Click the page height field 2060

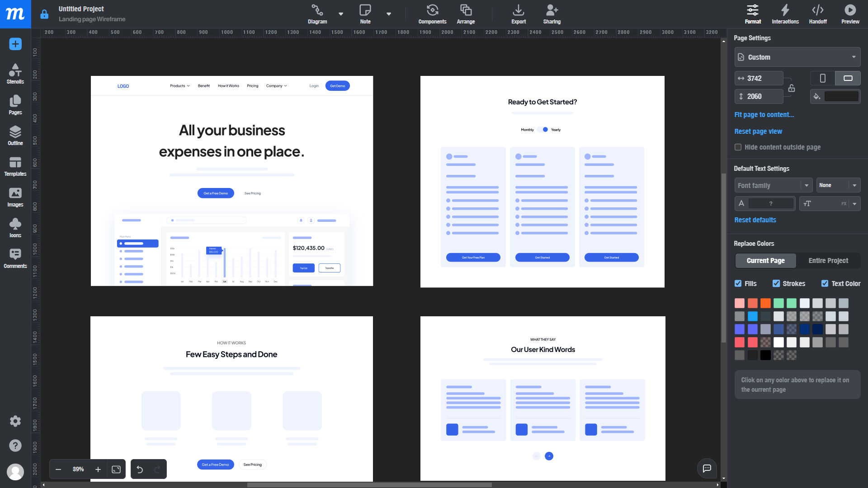tap(759, 96)
